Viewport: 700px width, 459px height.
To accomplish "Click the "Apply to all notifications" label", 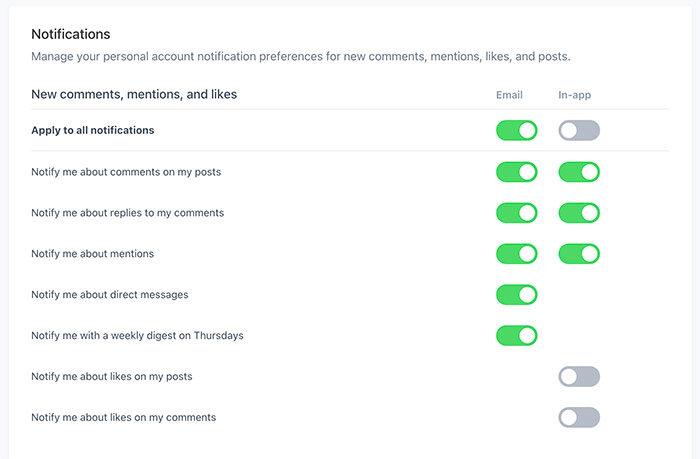I will 93,130.
